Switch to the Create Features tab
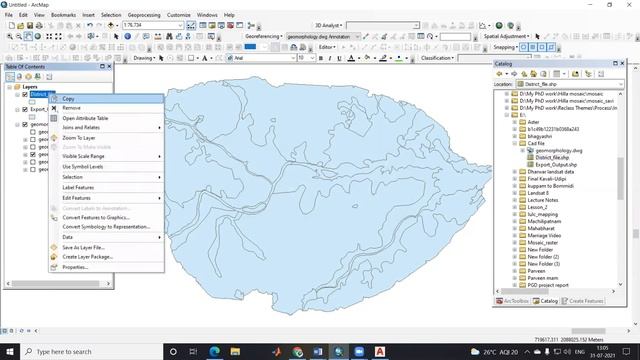Image resolution: width=640 pixels, height=360 pixels. pos(582,301)
